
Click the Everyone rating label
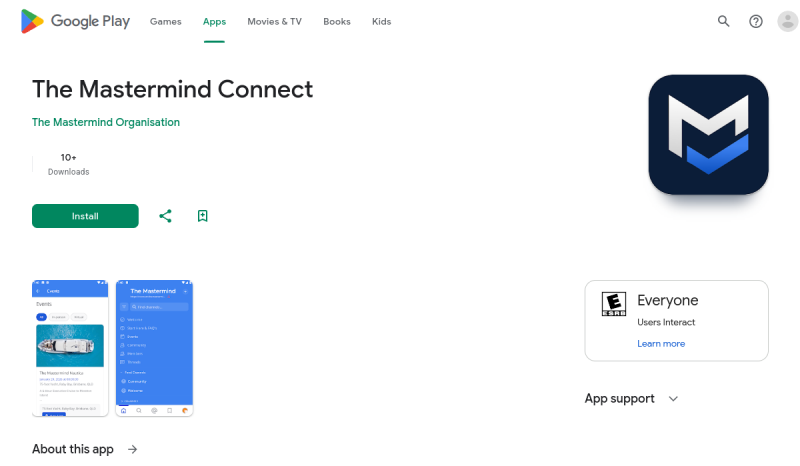coord(667,300)
